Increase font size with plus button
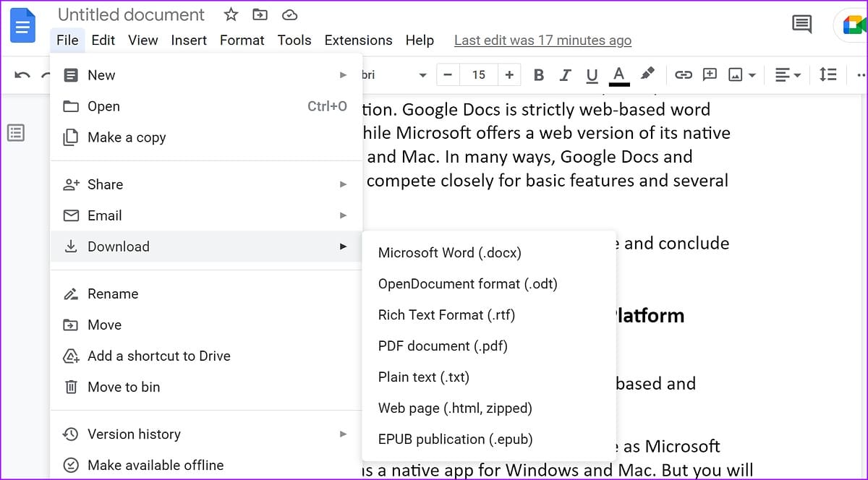The width and height of the screenshot is (868, 480). point(509,74)
